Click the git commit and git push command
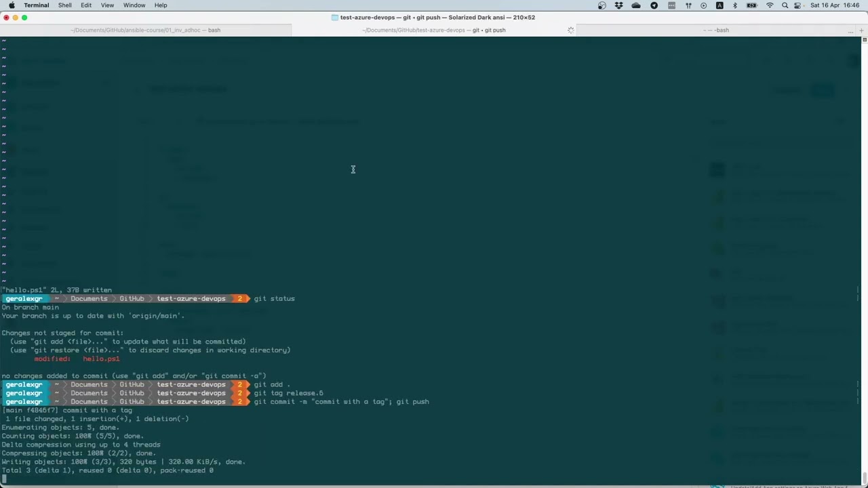 click(x=341, y=402)
